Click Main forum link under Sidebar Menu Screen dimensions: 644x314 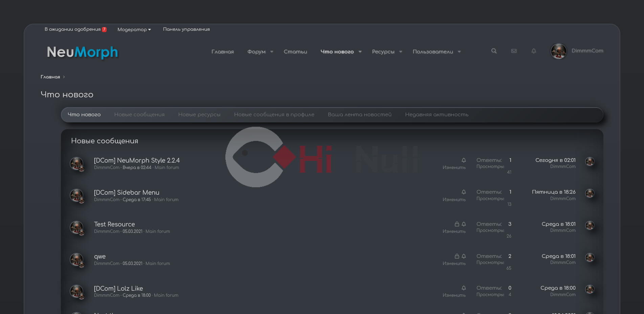coord(166,200)
